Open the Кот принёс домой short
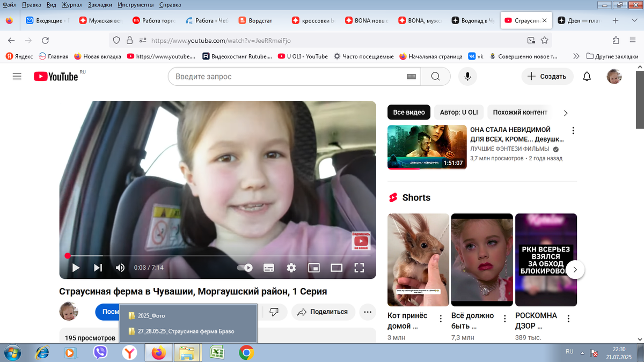Screen dimensions: 644x362 418,260
